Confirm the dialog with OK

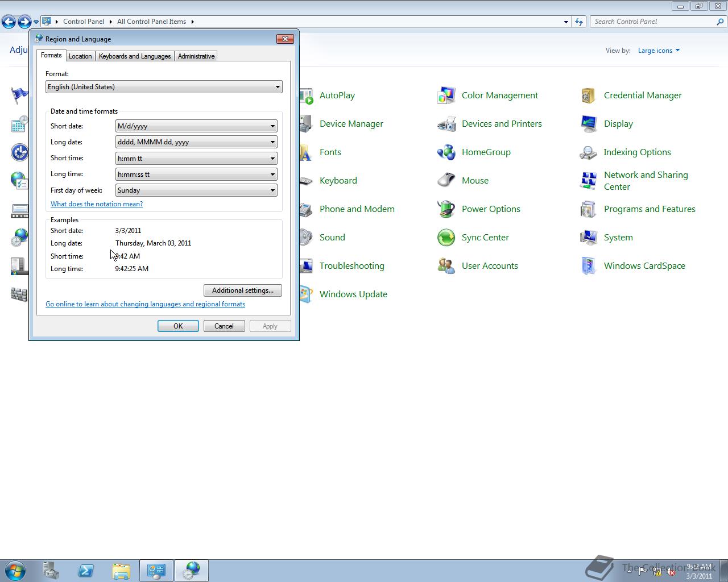[178, 326]
